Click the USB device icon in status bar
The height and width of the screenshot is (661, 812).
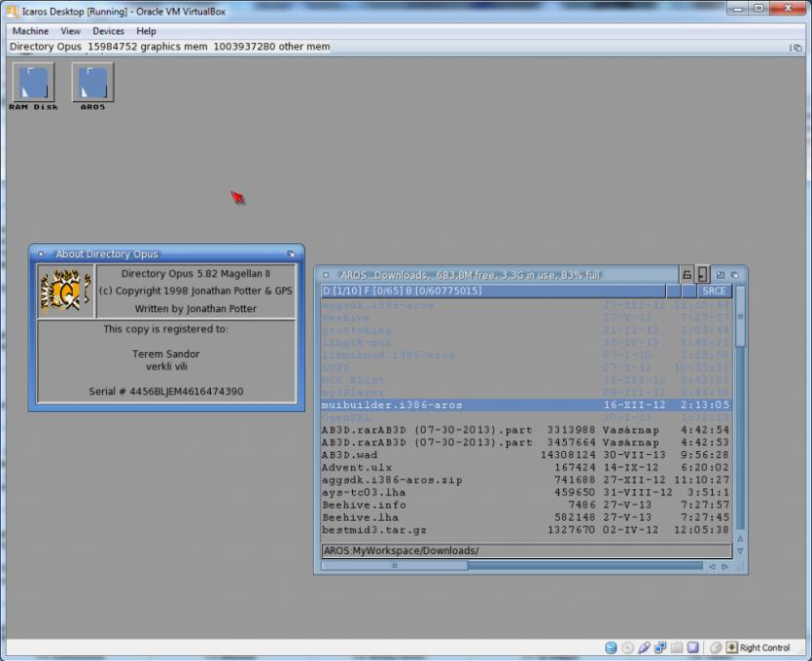[x=644, y=647]
